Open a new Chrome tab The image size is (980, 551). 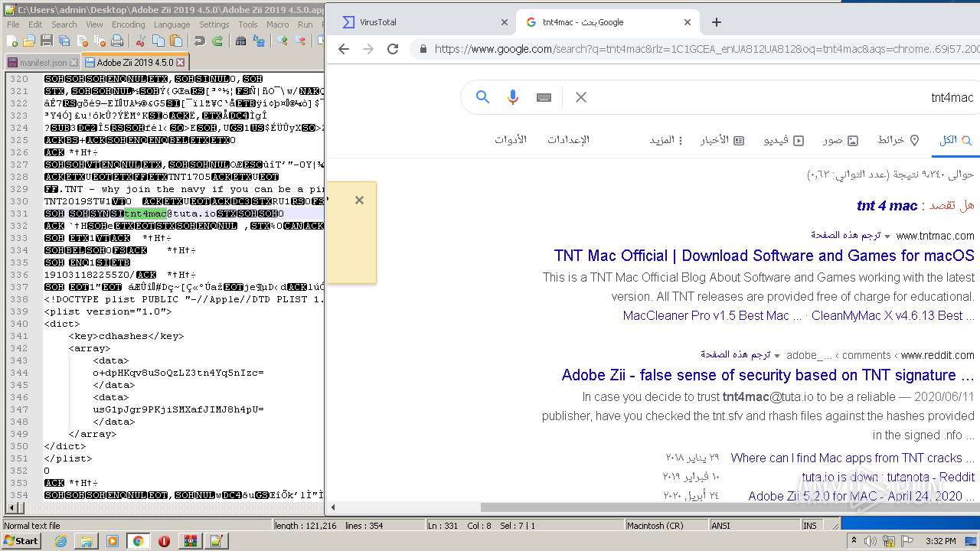717,22
